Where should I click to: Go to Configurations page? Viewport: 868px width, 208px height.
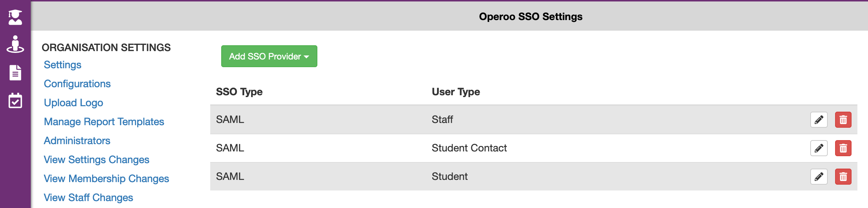coord(77,84)
